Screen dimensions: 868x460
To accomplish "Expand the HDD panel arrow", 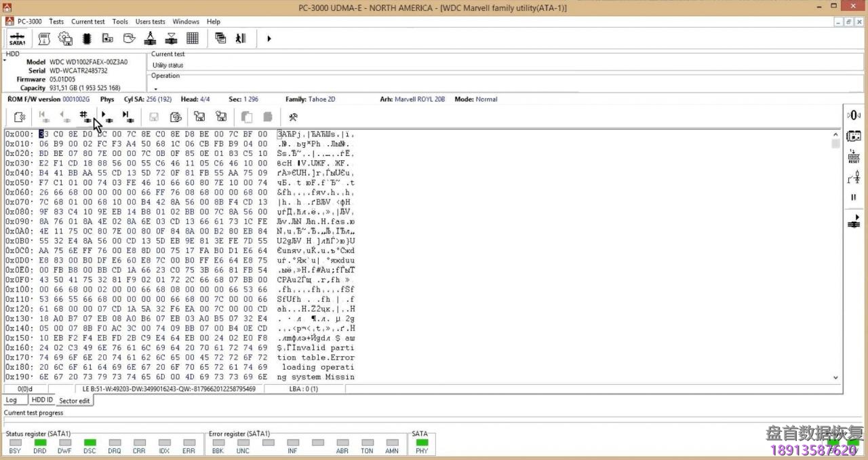I will click(x=5, y=61).
